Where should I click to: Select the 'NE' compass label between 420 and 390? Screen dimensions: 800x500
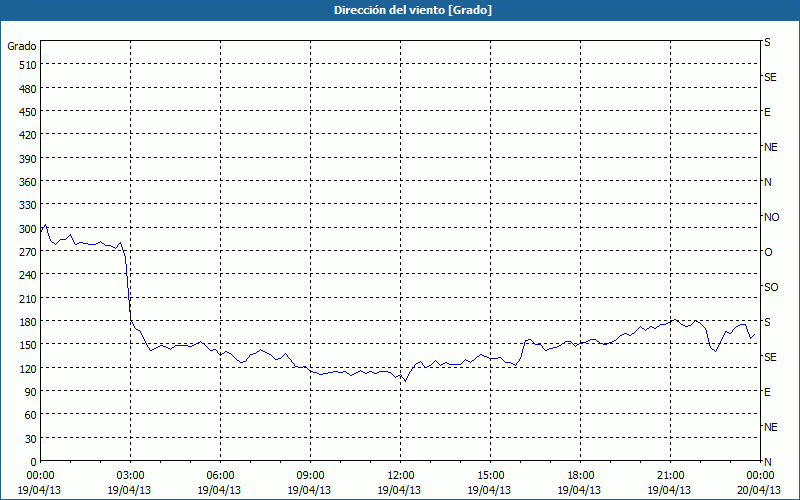[770, 147]
